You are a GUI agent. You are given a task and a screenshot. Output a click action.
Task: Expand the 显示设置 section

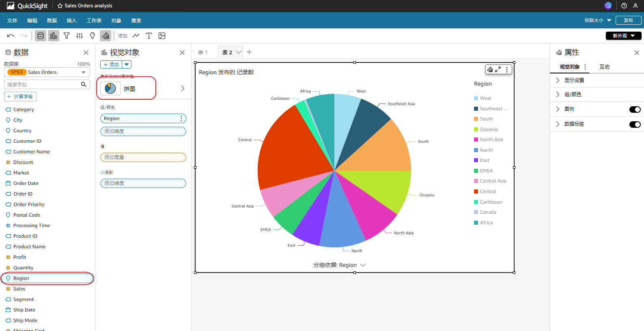point(574,80)
